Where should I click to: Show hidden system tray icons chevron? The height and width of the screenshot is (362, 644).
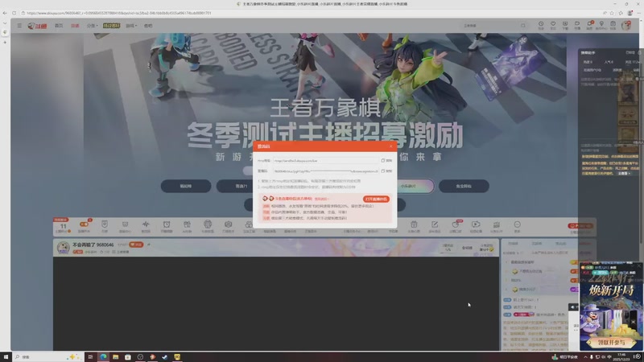(x=585, y=357)
